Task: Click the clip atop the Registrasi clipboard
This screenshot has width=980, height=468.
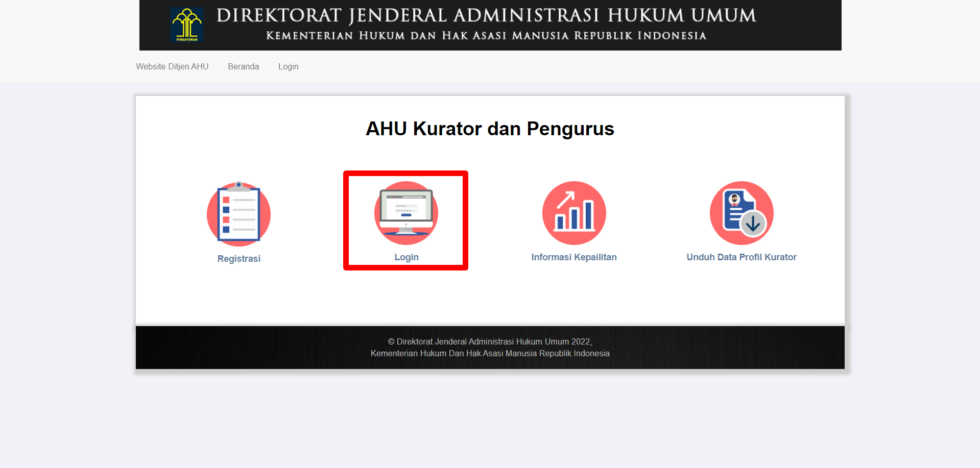Action: pyautogui.click(x=238, y=186)
